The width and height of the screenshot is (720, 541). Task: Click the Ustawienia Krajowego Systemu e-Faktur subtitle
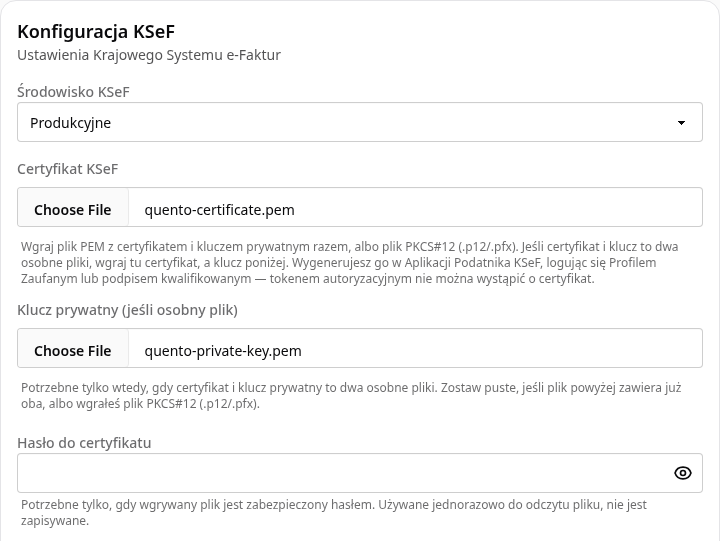pyautogui.click(x=149, y=55)
